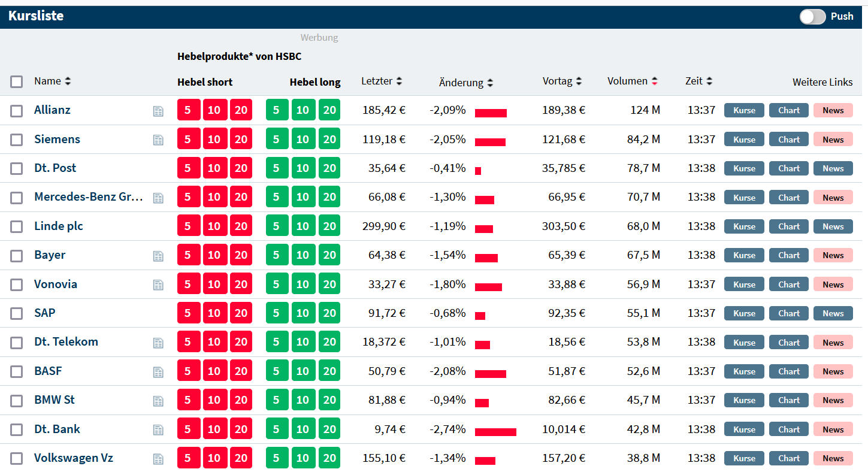Sort the list by Volumen column
Viewport: 868px width, 472px height.
coord(633,81)
